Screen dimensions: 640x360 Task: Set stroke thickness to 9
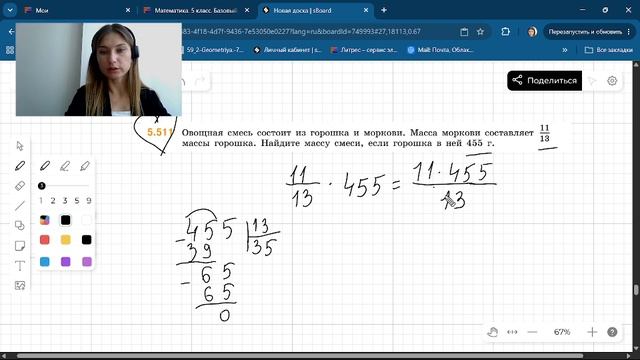[x=89, y=200]
